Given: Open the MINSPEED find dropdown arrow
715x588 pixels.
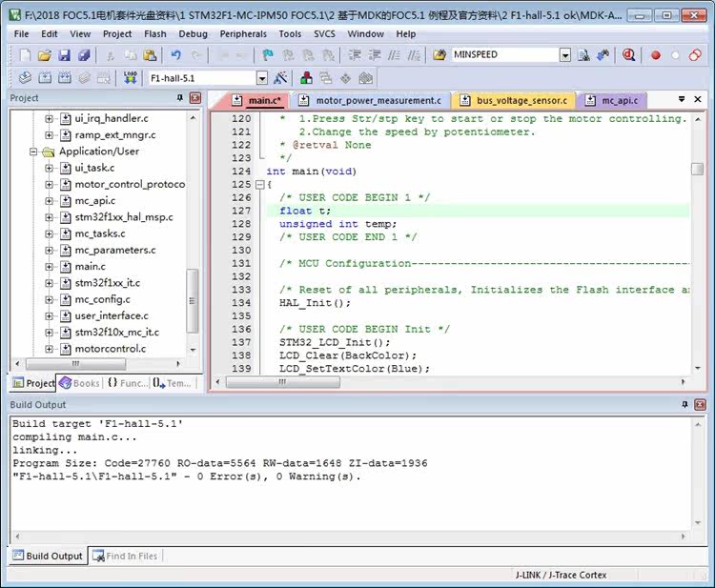Looking at the screenshot, I should (x=565, y=55).
